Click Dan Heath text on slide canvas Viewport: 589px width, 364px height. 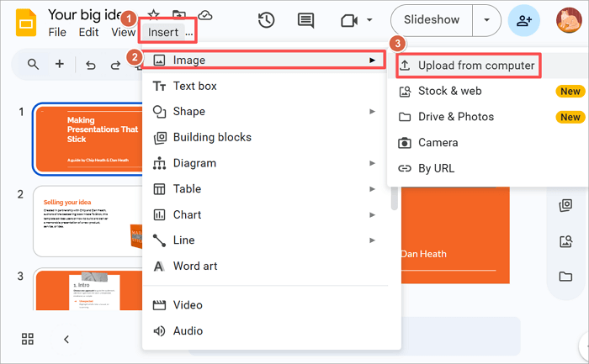[424, 254]
